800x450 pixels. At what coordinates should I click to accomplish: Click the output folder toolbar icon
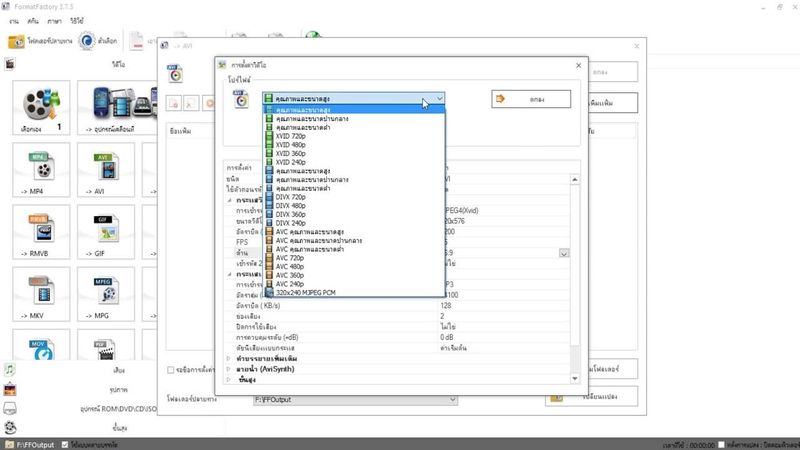pos(16,41)
